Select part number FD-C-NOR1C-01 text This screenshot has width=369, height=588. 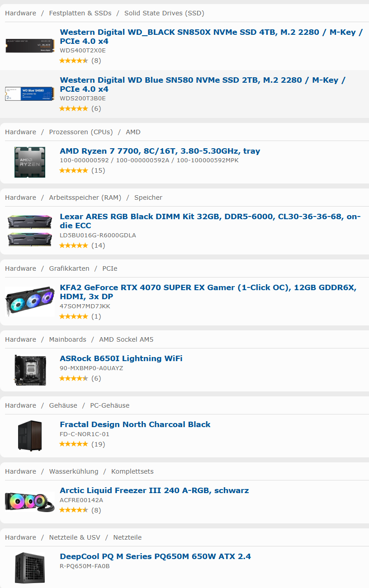tap(85, 434)
